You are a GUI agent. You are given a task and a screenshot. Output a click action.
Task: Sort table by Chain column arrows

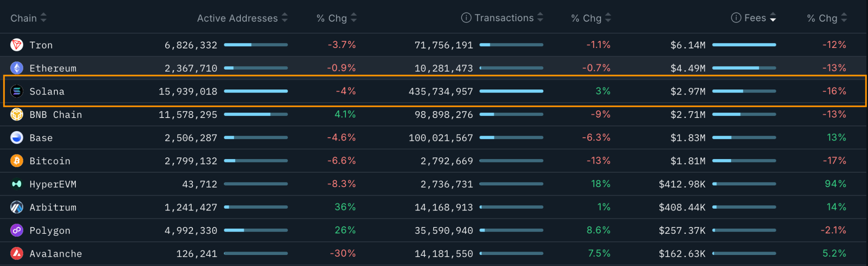(x=43, y=18)
